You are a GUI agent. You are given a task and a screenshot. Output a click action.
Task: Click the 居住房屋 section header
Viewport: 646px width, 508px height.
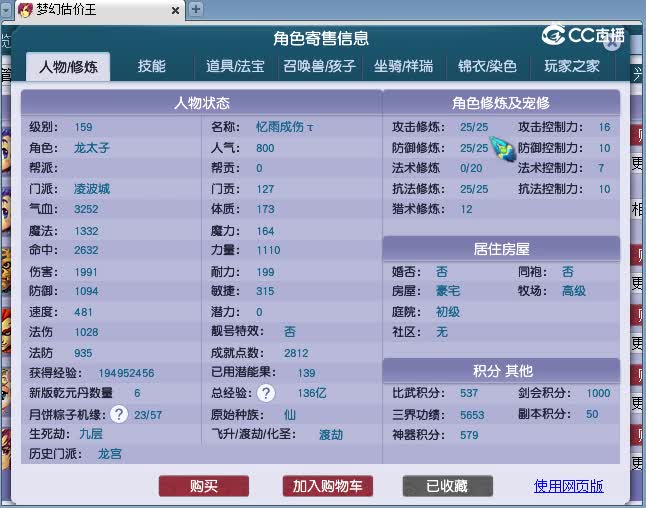501,249
